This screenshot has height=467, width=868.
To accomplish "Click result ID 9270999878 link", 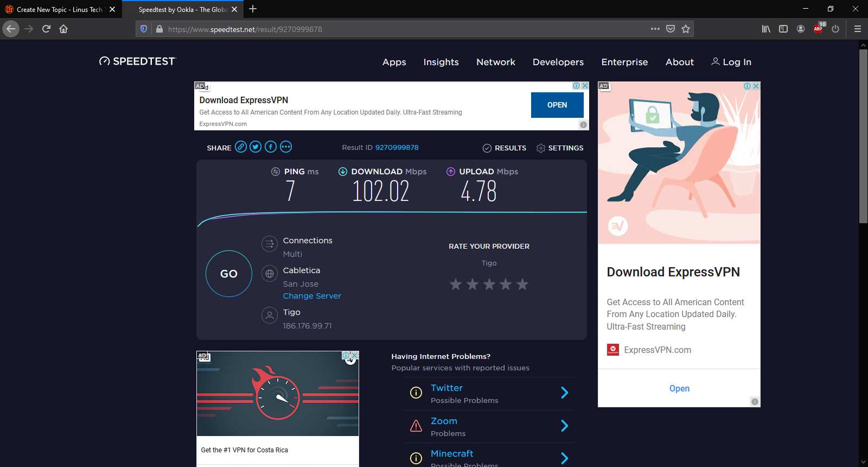I will [397, 147].
